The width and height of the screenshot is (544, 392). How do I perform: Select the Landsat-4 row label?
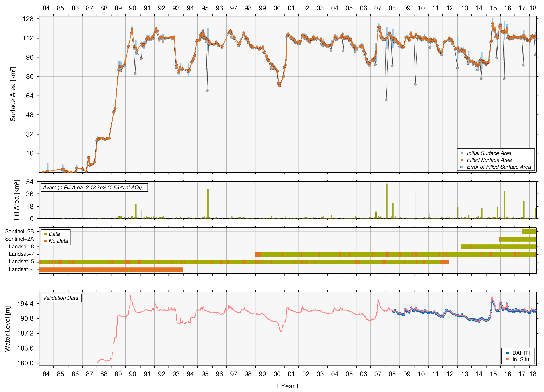tap(21, 269)
